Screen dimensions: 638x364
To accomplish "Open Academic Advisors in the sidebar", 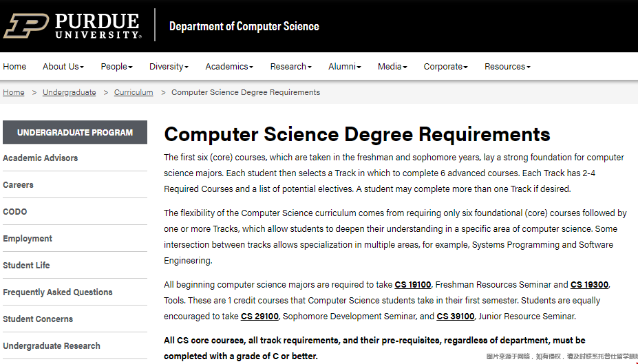I will coord(41,158).
